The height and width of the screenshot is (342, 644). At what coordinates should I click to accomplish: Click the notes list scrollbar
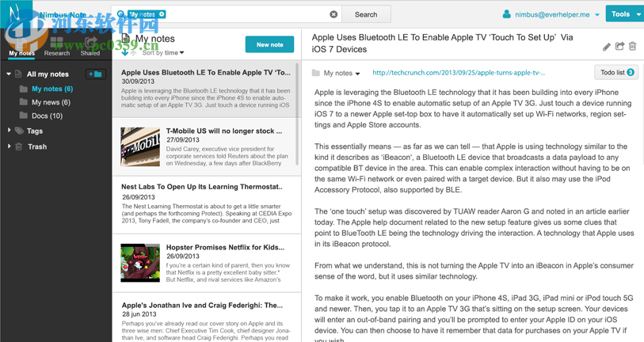point(297,114)
